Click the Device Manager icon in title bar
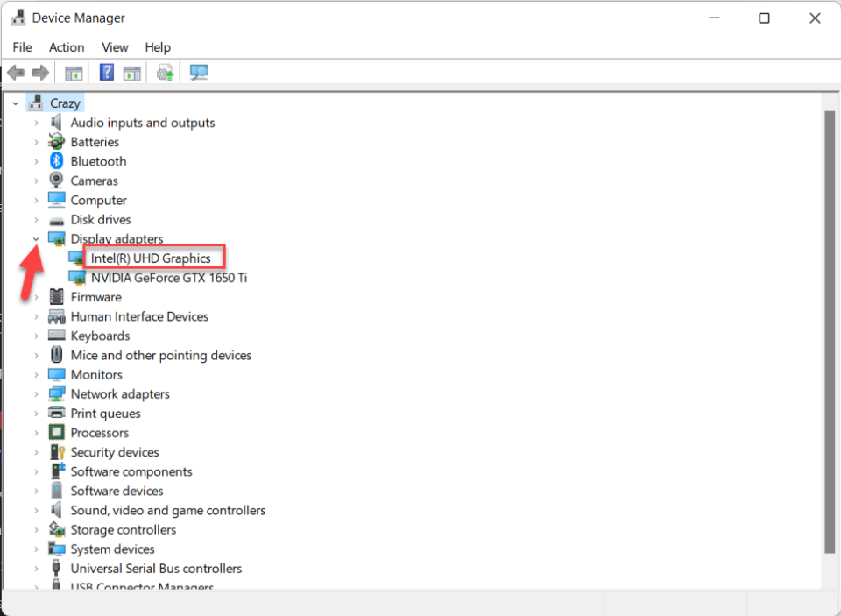The height and width of the screenshot is (616, 841). (19, 17)
